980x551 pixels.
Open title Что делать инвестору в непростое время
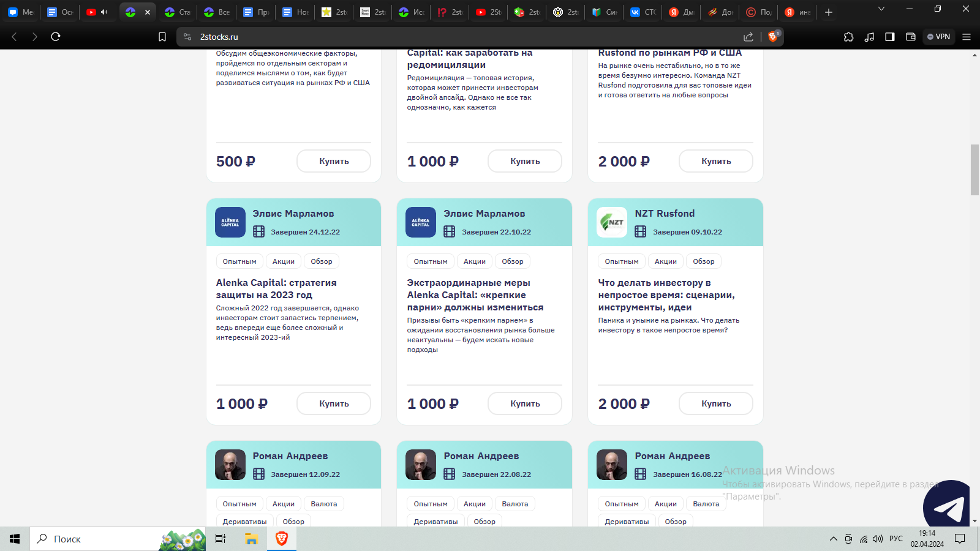[x=666, y=295]
